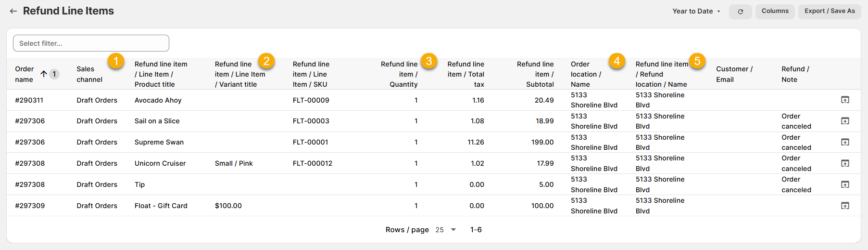Click the back arrow beside Refund Line Items
The height and width of the screenshot is (250, 868).
pyautogui.click(x=13, y=11)
